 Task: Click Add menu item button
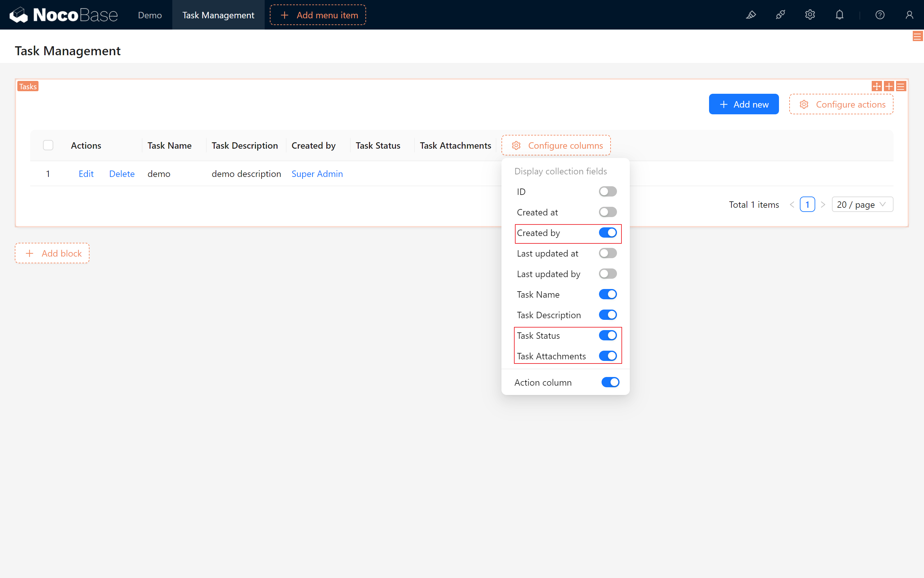318,15
